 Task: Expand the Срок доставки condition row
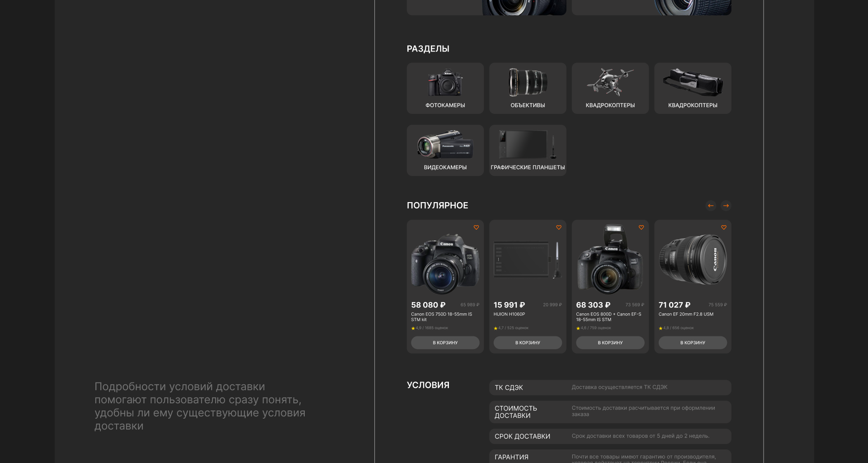pos(610,436)
